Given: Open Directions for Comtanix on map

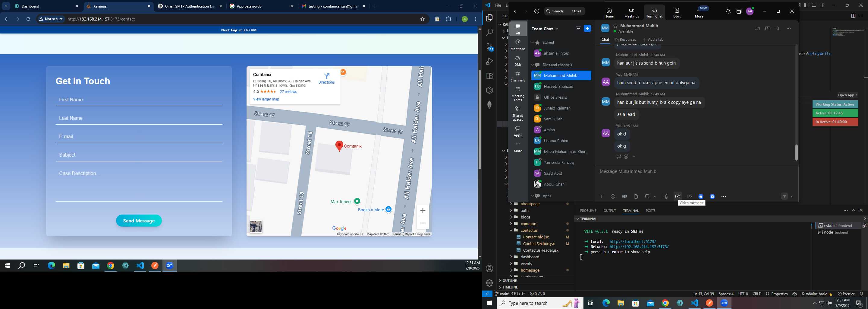Looking at the screenshot, I should click(326, 78).
